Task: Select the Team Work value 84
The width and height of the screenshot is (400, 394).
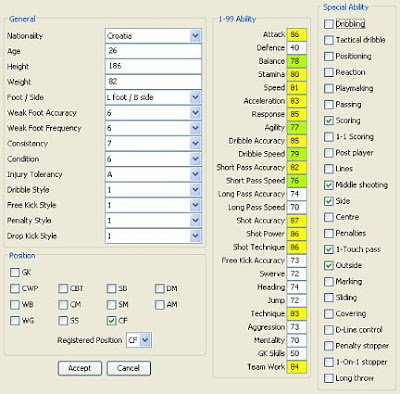Action: click(x=296, y=367)
